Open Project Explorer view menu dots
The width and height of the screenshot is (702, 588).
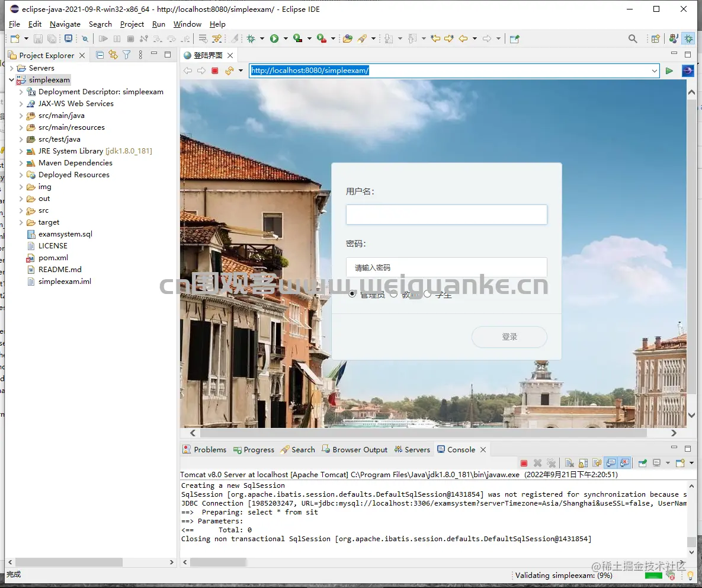(140, 55)
